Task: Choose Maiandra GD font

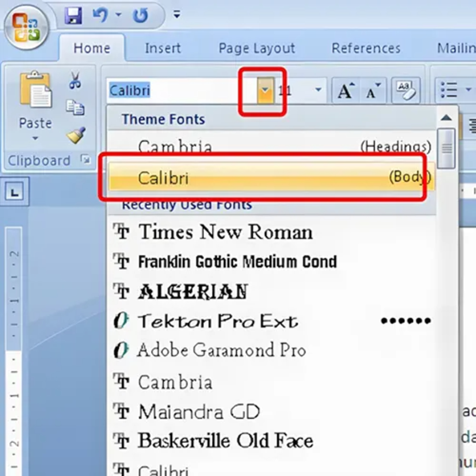Action: (x=272, y=411)
